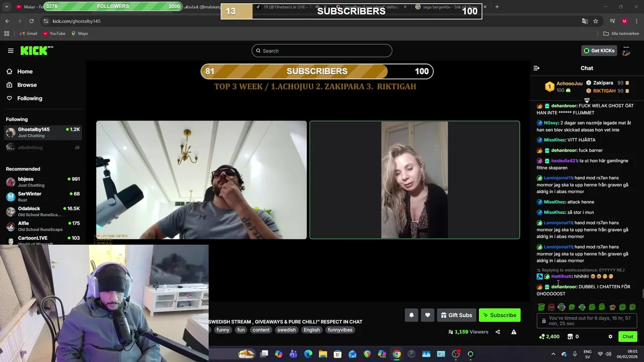Click the Gift Subs button
Viewport: 644px width, 362px height.
pyautogui.click(x=456, y=315)
